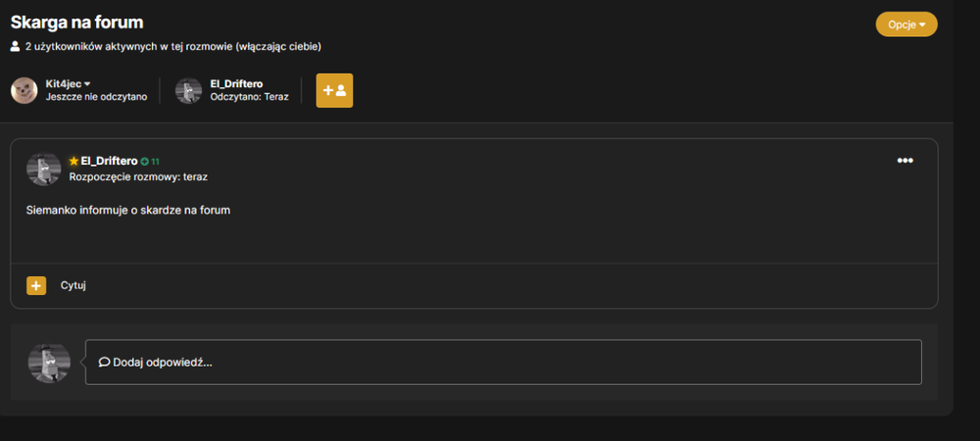The height and width of the screenshot is (441, 980).
Task: Open post author El_Driftero's profile name
Action: pyautogui.click(x=109, y=161)
